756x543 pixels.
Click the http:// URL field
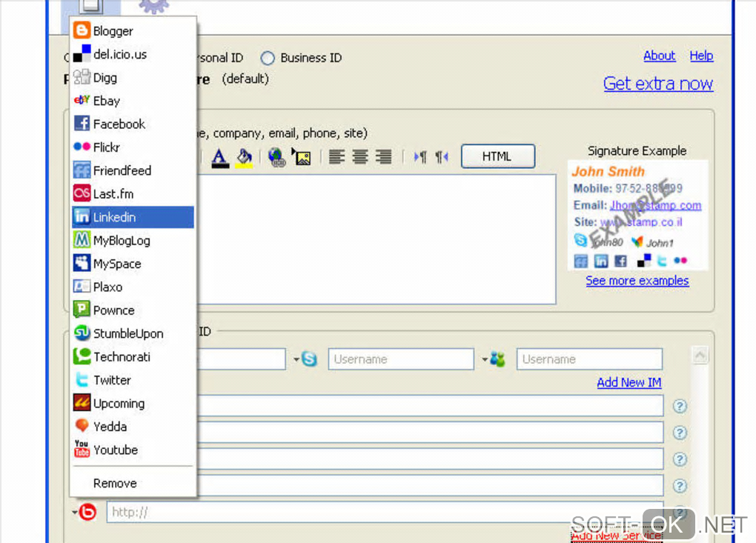(385, 512)
